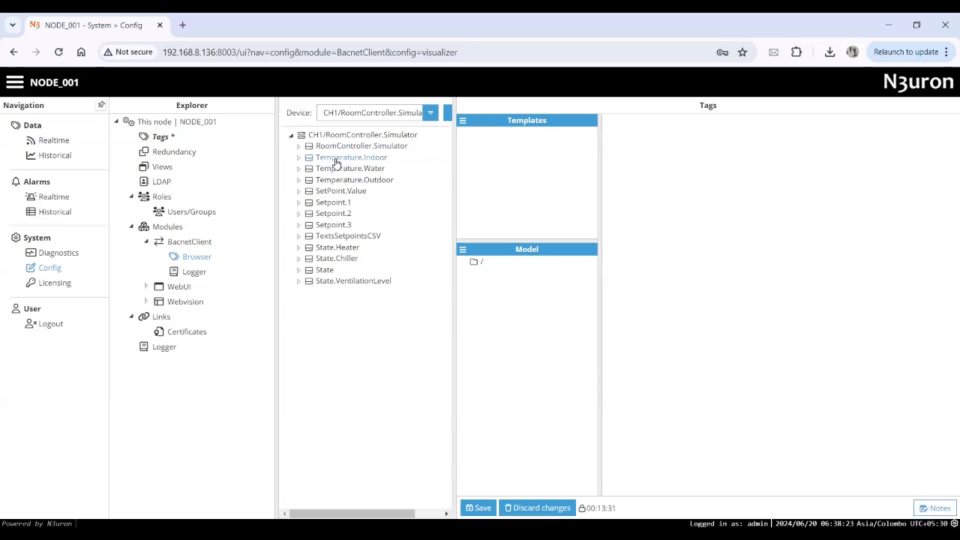Expand the WebUI module node
The width and height of the screenshot is (960, 540).
point(146,287)
